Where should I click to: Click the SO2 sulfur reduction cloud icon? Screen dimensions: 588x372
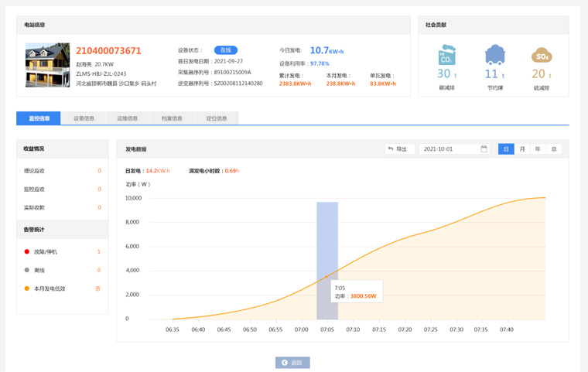coord(542,55)
